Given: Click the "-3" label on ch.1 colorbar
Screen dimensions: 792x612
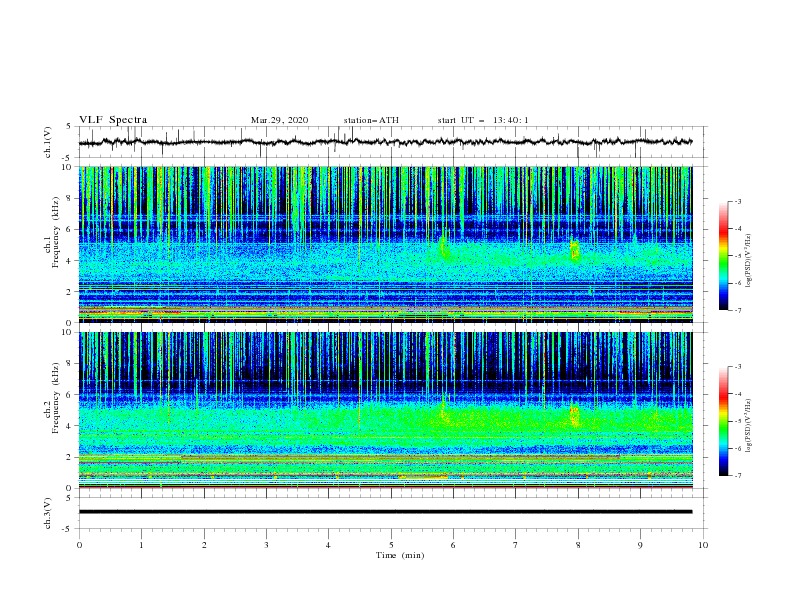Looking at the screenshot, I should (738, 201).
